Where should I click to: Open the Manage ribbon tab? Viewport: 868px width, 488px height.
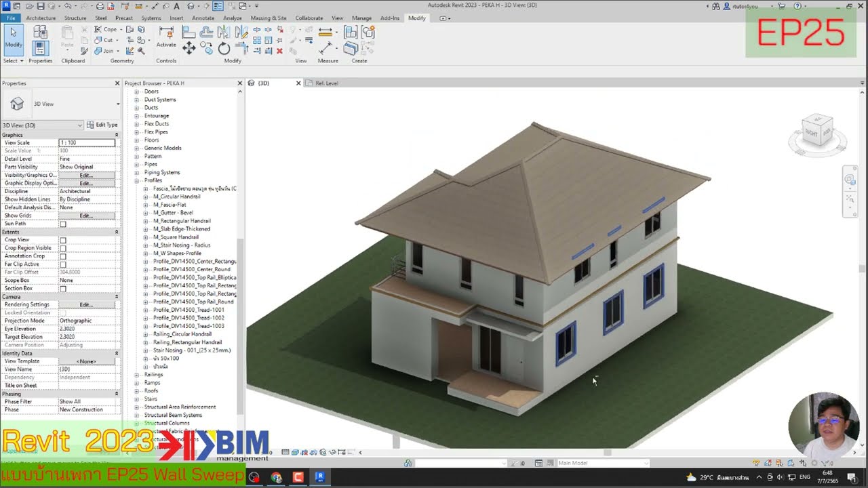click(x=361, y=18)
